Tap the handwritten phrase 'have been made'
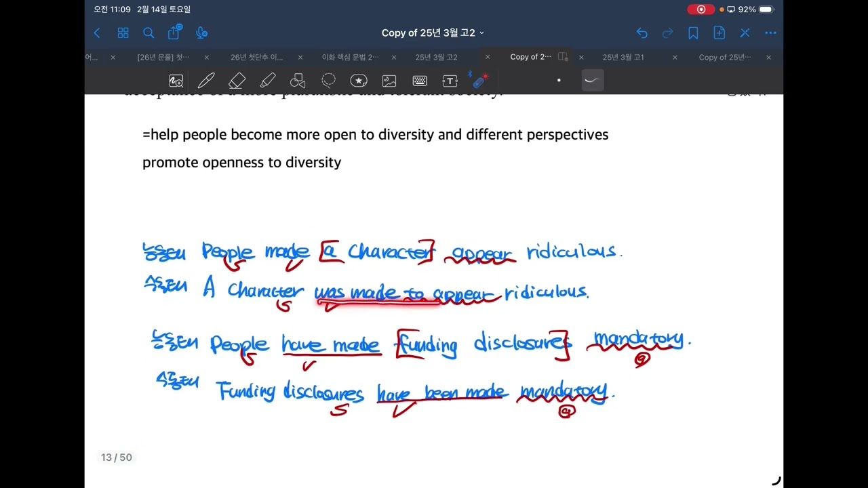The height and width of the screenshot is (488, 868). coord(441,392)
